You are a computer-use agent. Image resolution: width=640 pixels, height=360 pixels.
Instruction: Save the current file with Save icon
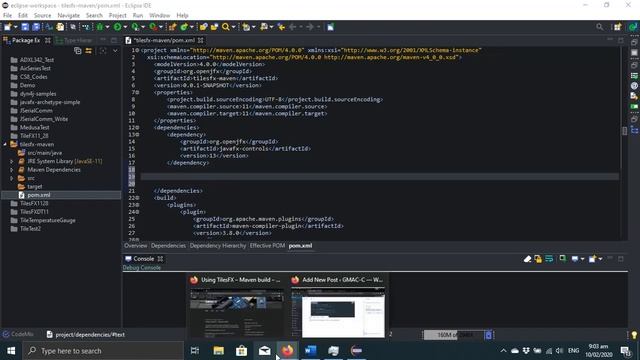[x=25, y=27]
